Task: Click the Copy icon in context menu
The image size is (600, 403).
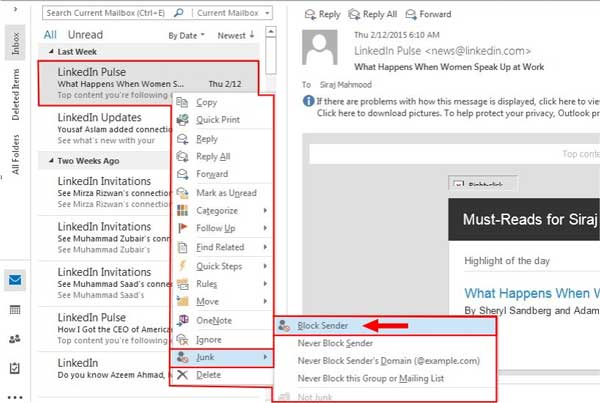Action: coord(182,102)
